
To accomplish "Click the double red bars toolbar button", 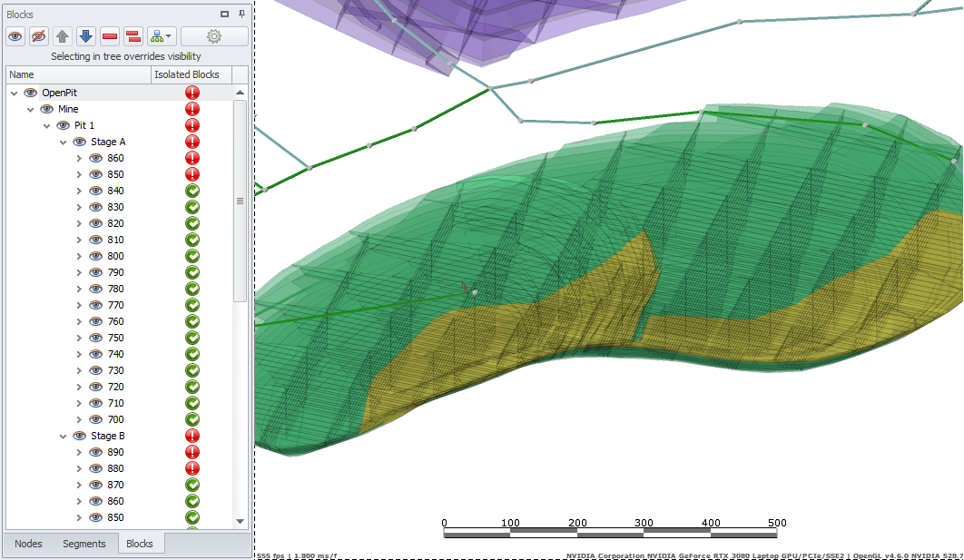I will pos(133,36).
